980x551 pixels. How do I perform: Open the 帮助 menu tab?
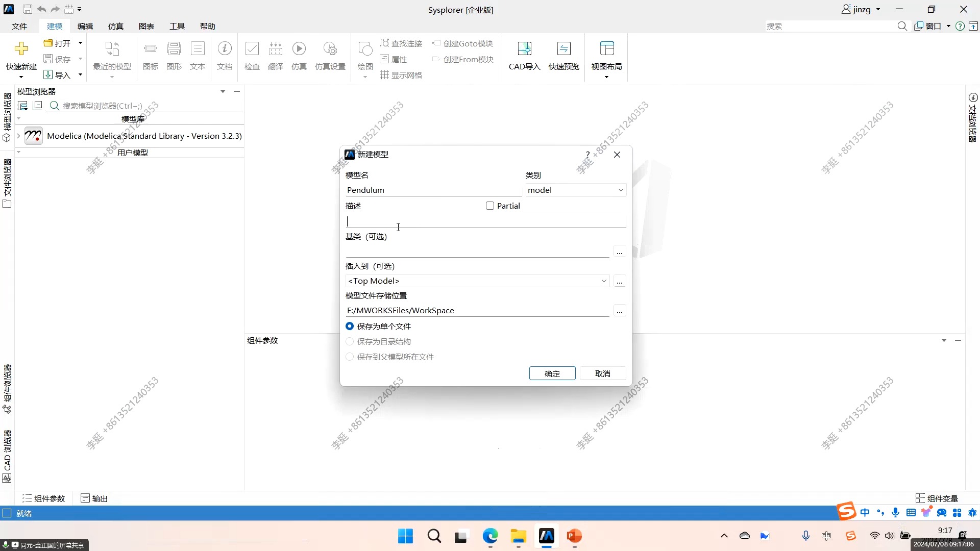point(208,26)
